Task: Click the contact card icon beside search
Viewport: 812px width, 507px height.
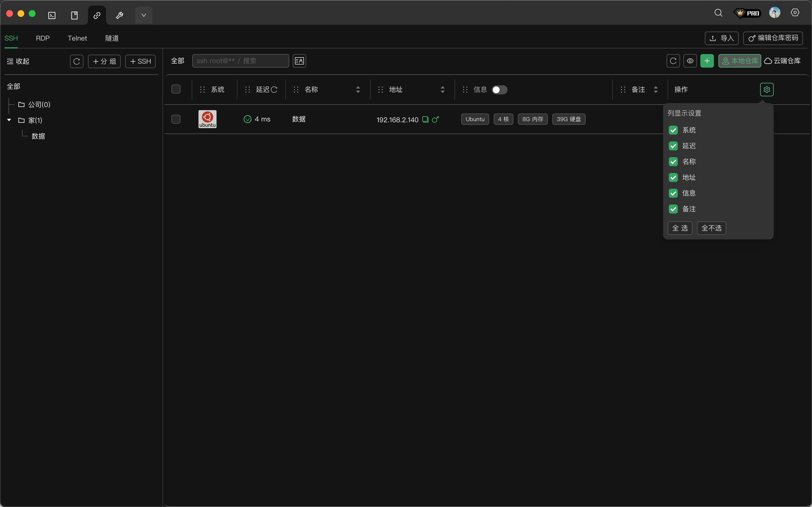Action: (x=299, y=61)
